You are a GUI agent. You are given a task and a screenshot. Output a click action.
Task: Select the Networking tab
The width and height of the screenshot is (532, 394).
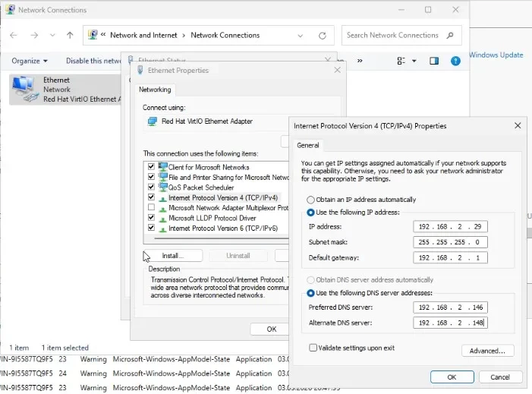pos(155,90)
